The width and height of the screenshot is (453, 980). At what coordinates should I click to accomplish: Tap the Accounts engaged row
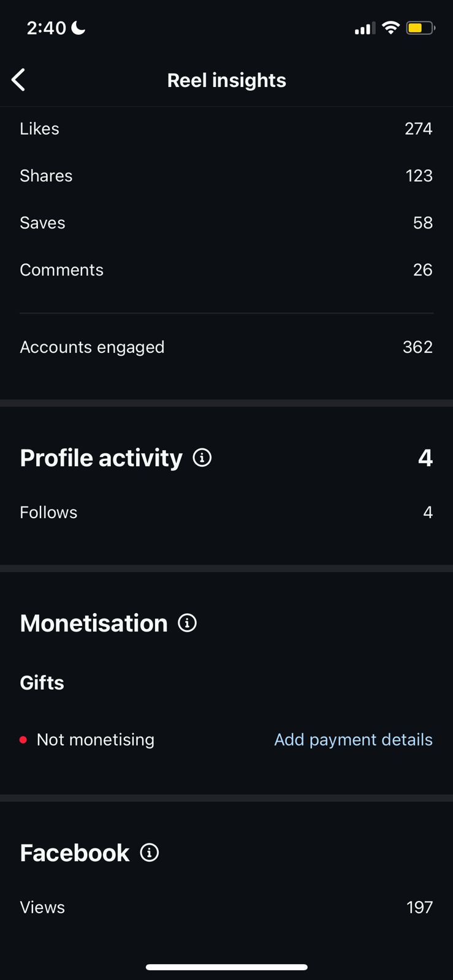226,347
